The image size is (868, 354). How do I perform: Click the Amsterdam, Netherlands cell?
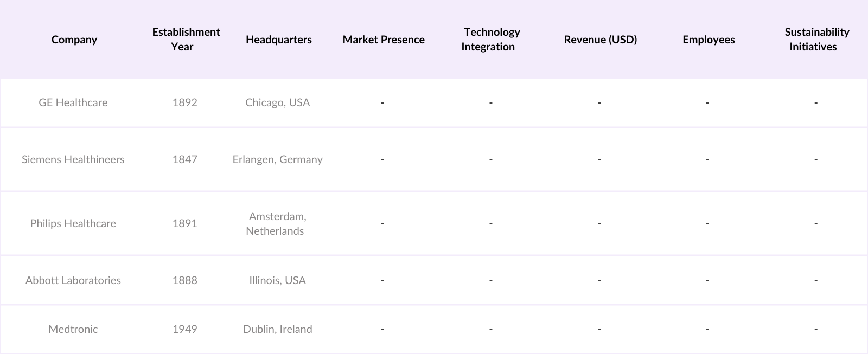[277, 223]
